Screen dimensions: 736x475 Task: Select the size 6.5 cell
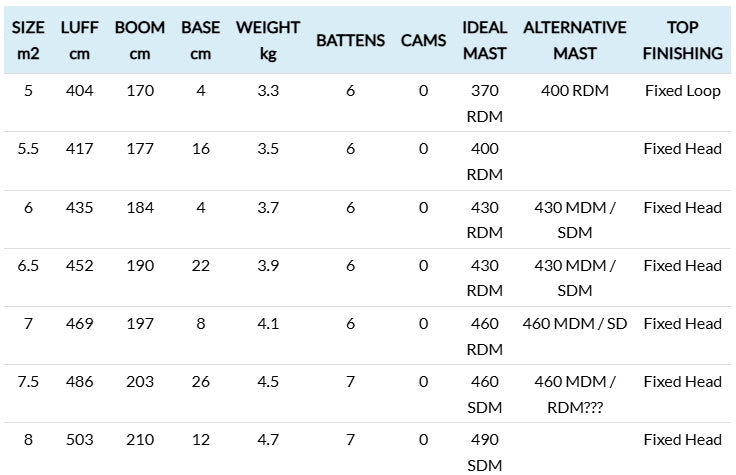point(28,266)
